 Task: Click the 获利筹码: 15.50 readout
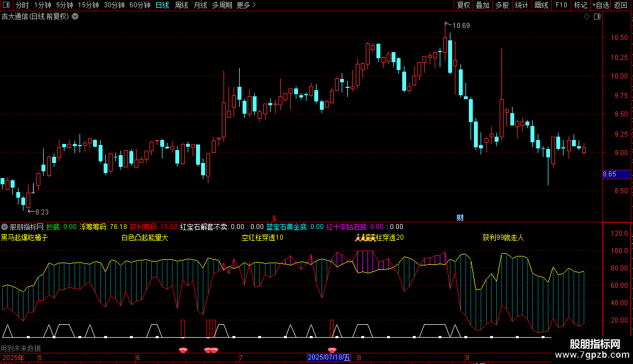click(x=153, y=227)
